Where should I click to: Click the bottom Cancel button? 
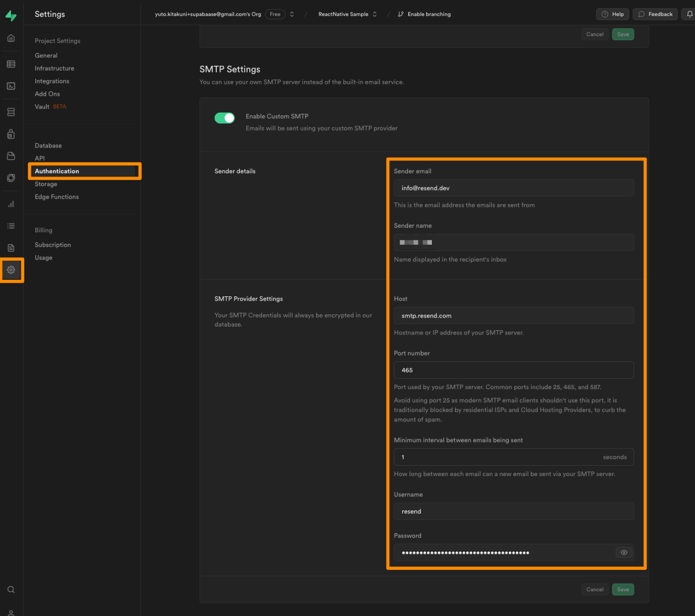(x=595, y=590)
